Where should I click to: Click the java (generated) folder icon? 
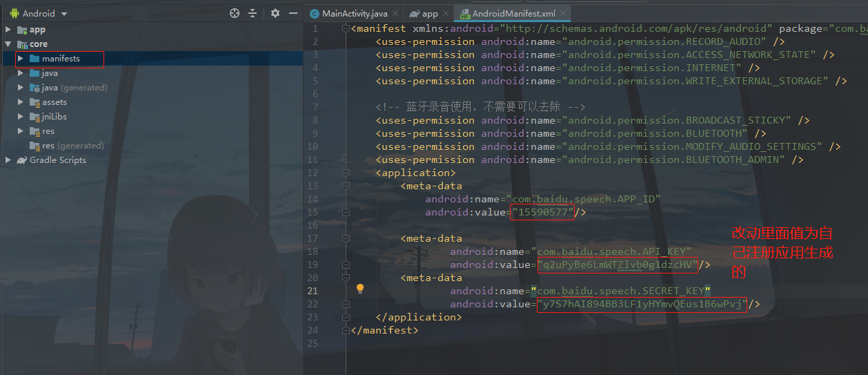coord(34,88)
